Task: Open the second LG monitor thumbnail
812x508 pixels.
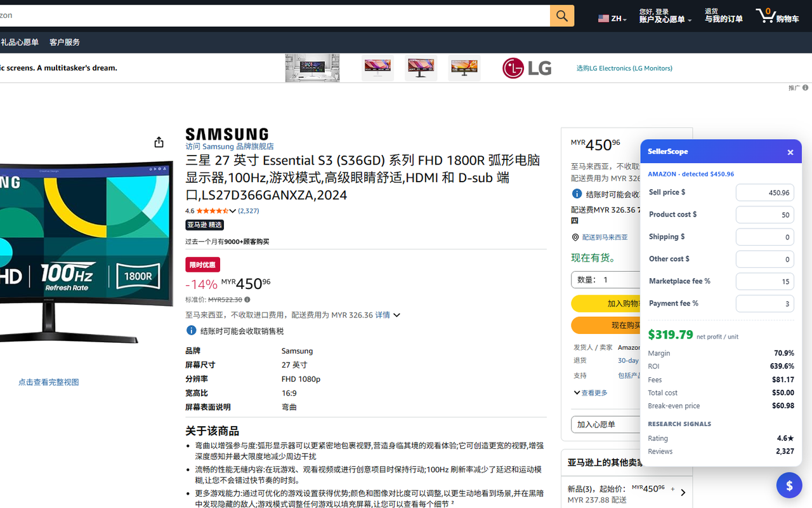Action: click(377, 68)
